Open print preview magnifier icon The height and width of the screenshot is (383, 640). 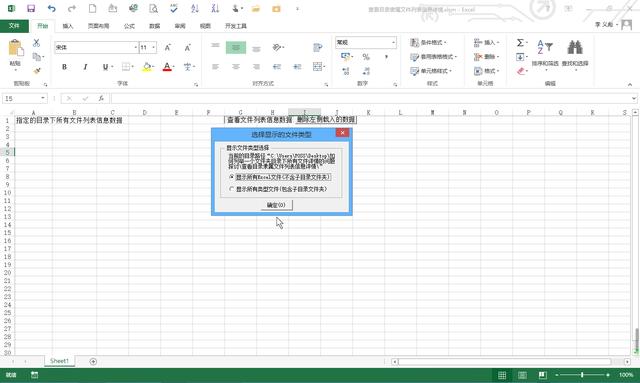pyautogui.click(x=153, y=9)
